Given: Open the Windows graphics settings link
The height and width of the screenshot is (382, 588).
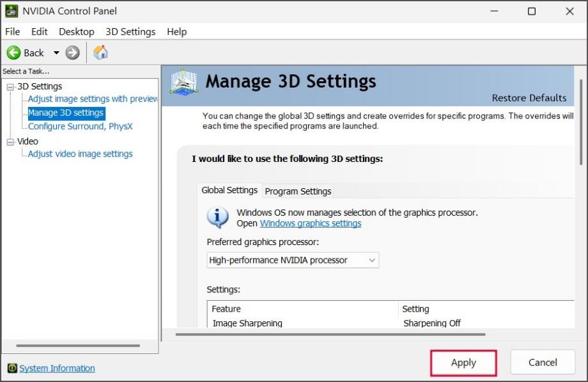Looking at the screenshot, I should tap(311, 223).
